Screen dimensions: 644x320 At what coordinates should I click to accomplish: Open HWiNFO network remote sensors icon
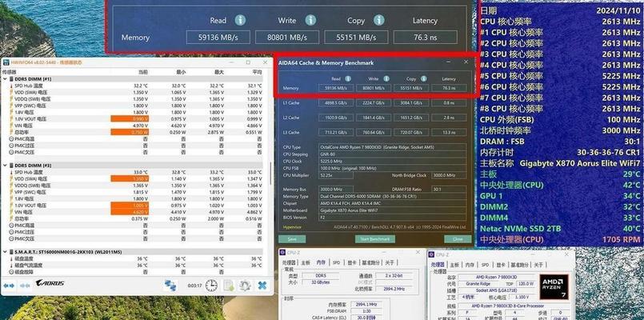click(x=170, y=285)
